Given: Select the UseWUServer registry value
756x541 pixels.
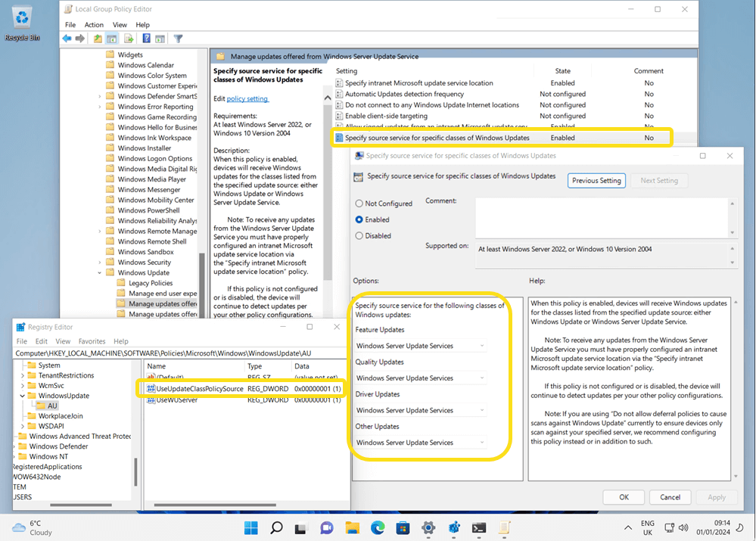Looking at the screenshot, I should [x=244, y=400].
